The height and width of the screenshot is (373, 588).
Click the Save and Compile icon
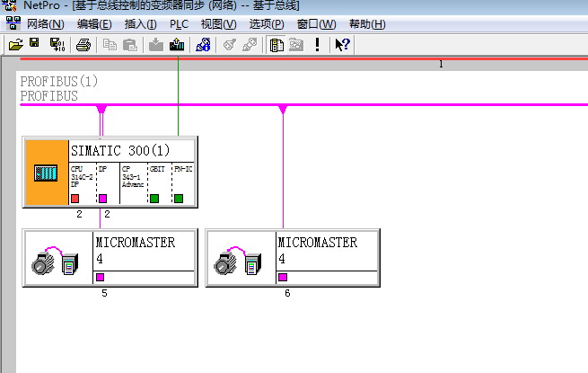[x=56, y=44]
